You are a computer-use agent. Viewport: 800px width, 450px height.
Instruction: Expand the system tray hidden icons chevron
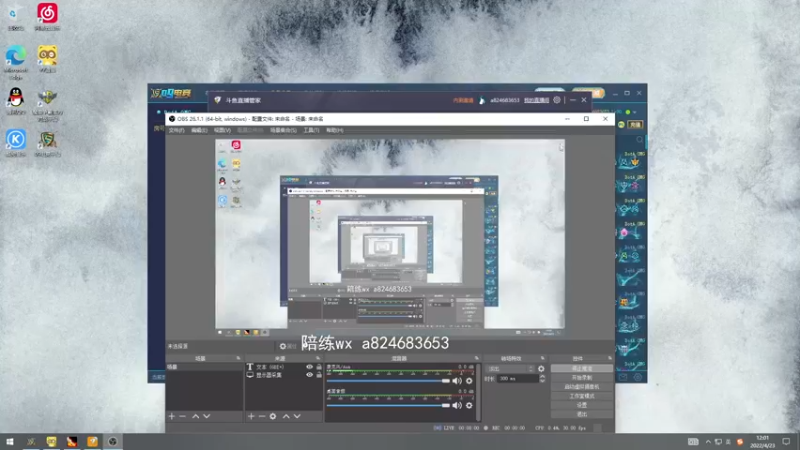[708, 441]
